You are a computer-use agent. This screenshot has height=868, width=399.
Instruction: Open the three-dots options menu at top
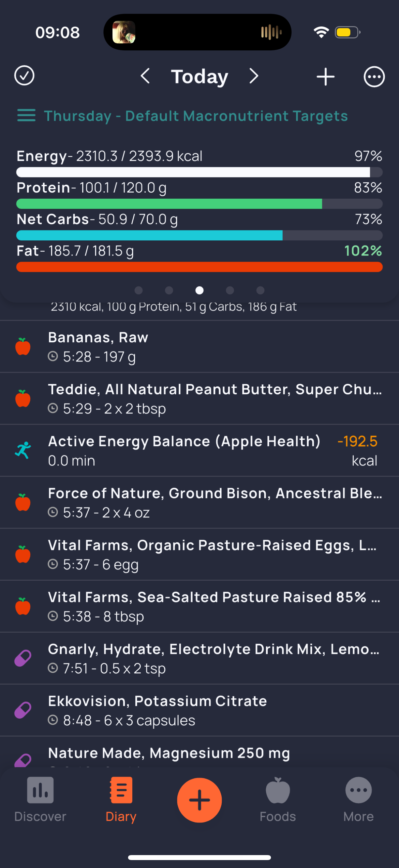click(374, 77)
